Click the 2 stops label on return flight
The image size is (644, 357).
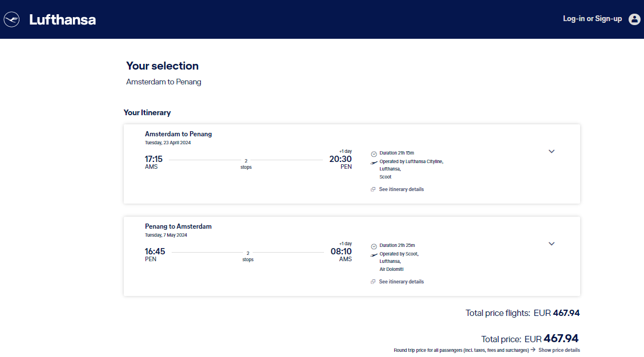coord(248,257)
